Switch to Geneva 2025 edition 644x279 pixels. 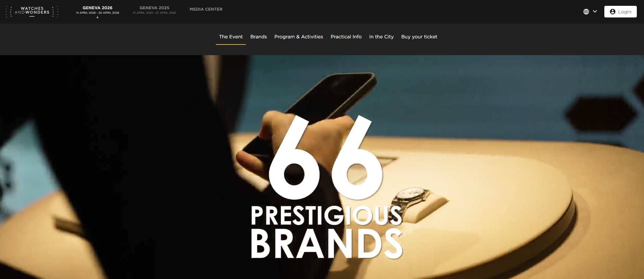[x=154, y=10]
